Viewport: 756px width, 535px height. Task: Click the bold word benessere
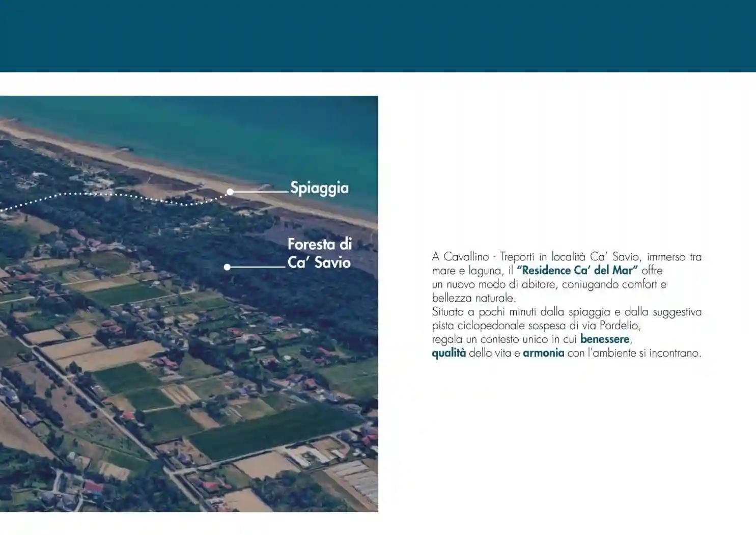(x=605, y=339)
